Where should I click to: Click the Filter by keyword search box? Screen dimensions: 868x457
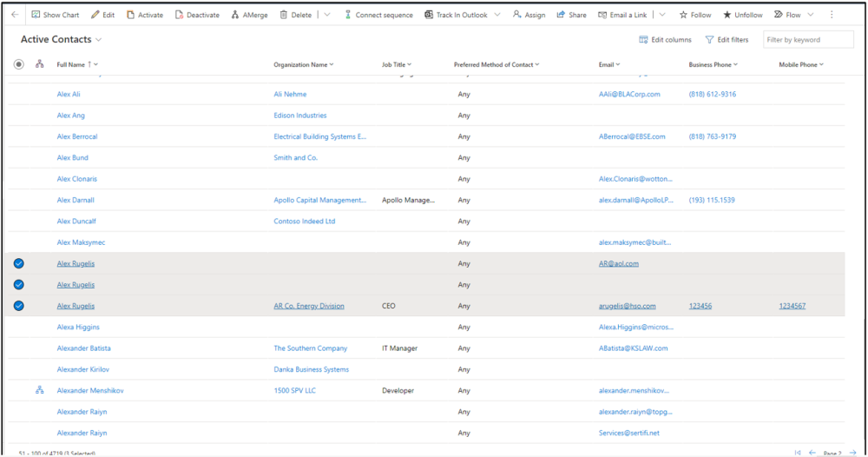tap(807, 40)
